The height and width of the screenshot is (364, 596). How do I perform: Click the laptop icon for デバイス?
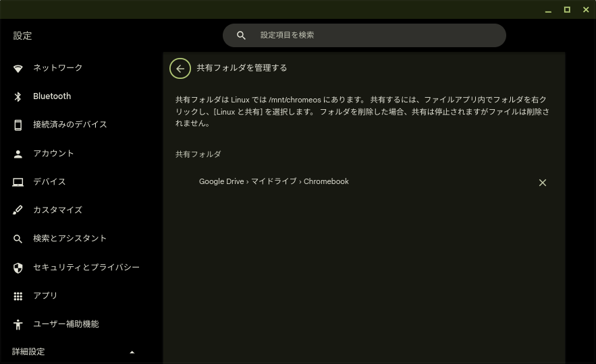pyautogui.click(x=18, y=182)
